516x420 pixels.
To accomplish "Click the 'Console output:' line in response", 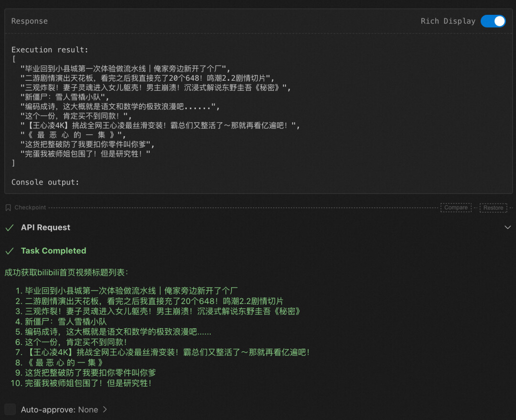I will pos(45,182).
